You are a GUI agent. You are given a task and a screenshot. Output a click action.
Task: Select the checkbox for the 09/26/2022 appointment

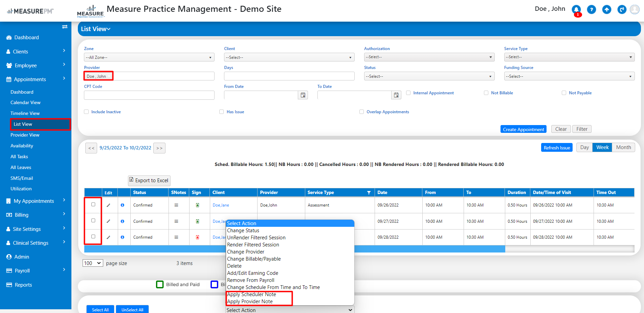pyautogui.click(x=93, y=204)
